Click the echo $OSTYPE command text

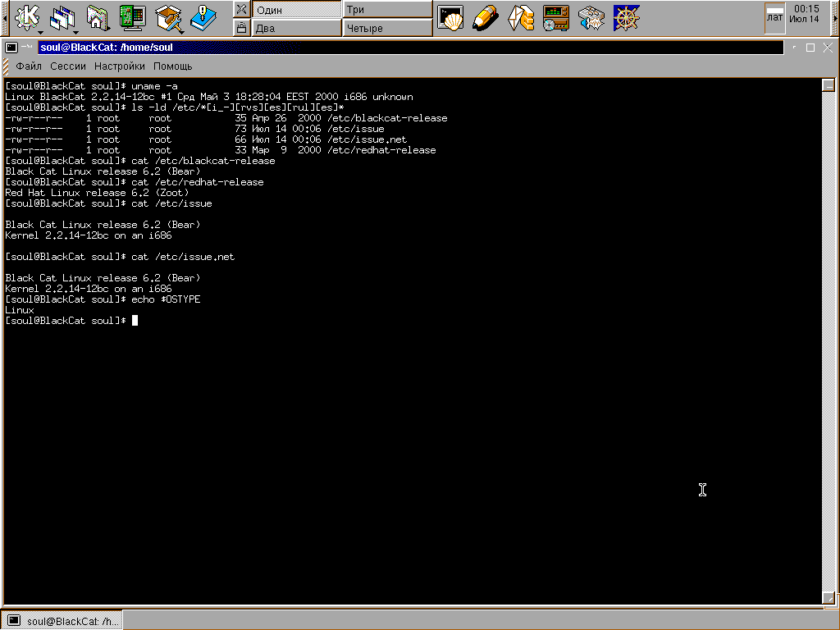tap(166, 299)
